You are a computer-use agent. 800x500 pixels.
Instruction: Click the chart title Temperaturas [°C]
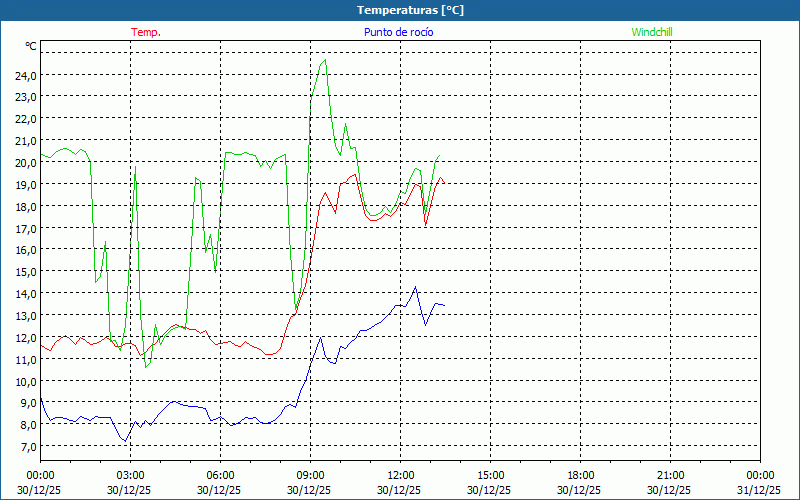410,10
